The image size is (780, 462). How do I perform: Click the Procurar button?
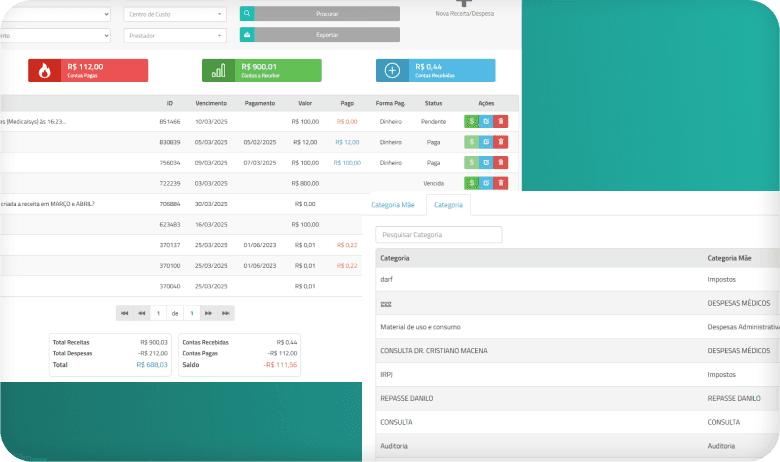coord(327,13)
